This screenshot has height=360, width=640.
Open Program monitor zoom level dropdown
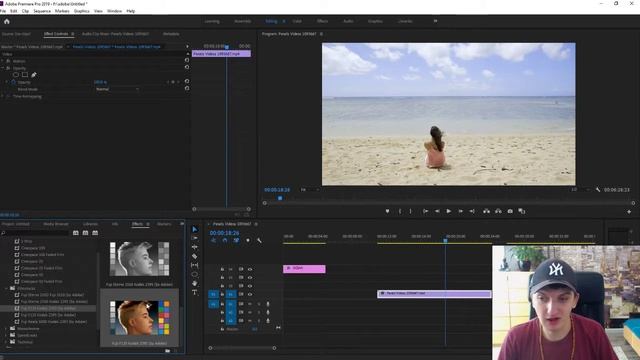[x=309, y=190]
